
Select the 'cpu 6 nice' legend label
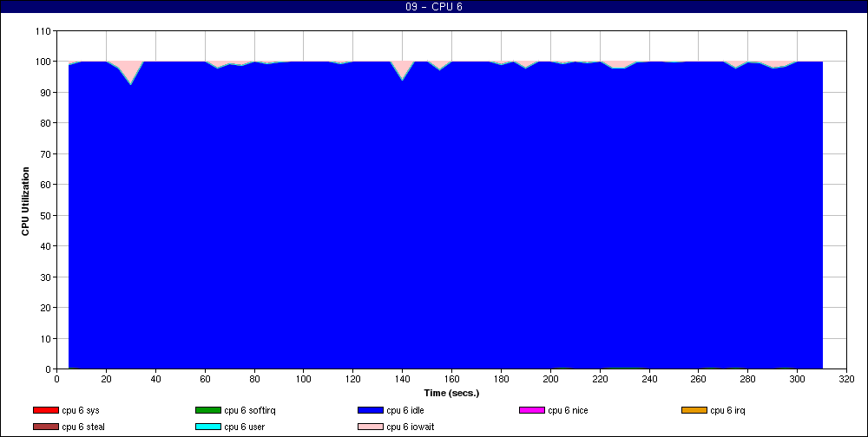[x=568, y=410]
